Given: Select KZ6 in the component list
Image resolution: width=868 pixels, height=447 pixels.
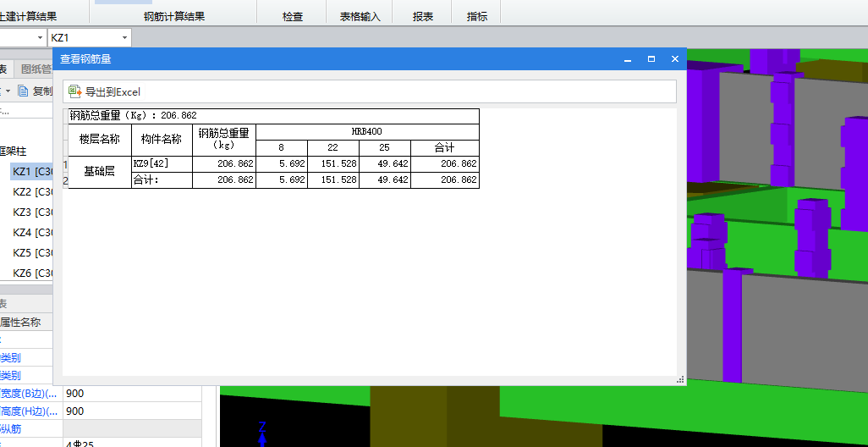Looking at the screenshot, I should [32, 273].
